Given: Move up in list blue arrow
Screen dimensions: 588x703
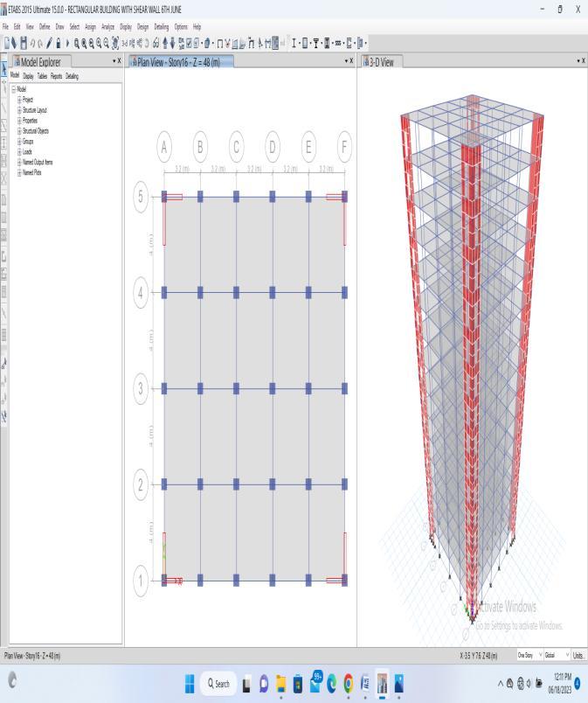Looking at the screenshot, I should tap(165, 43).
